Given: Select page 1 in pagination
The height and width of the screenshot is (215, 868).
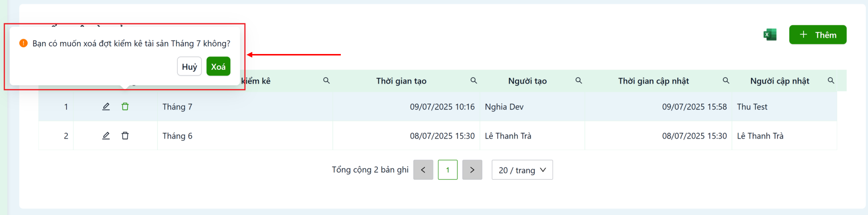Looking at the screenshot, I should [x=448, y=170].
